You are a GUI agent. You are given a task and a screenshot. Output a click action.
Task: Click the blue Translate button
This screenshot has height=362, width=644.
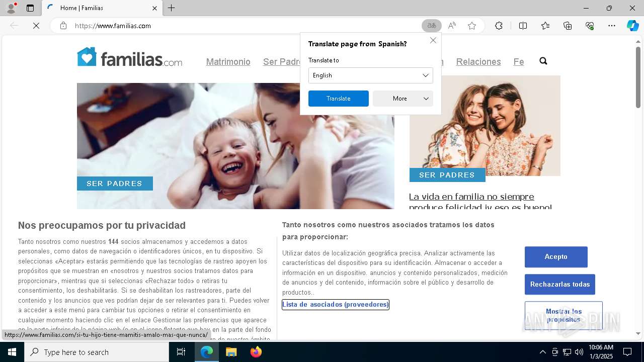pyautogui.click(x=339, y=99)
